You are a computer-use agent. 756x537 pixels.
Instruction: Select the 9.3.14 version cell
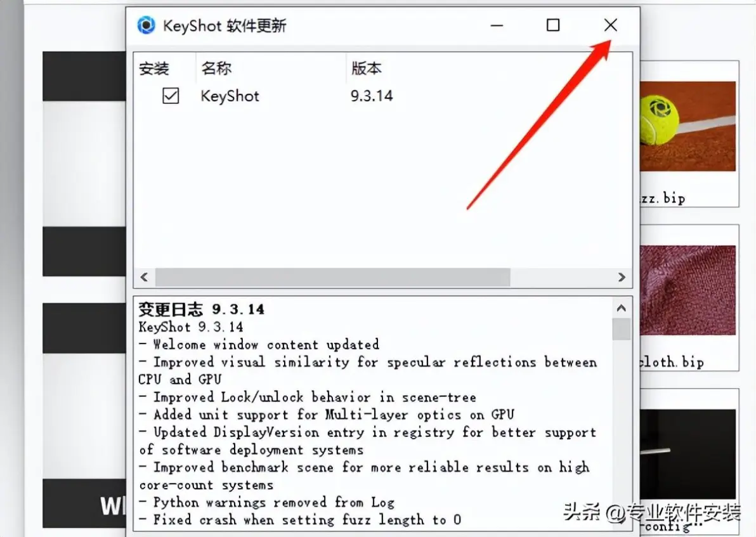click(x=371, y=96)
